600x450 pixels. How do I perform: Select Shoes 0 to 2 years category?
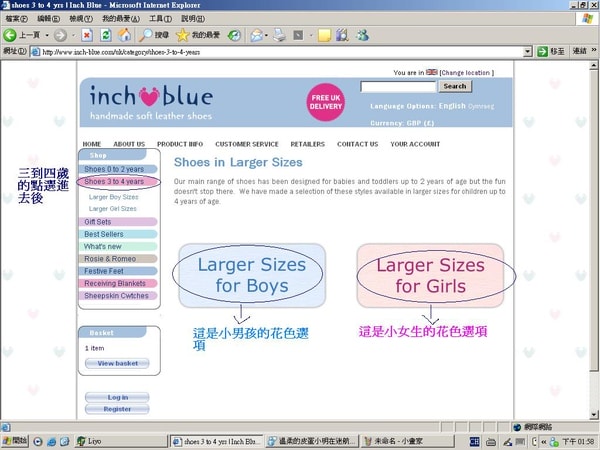click(118, 169)
